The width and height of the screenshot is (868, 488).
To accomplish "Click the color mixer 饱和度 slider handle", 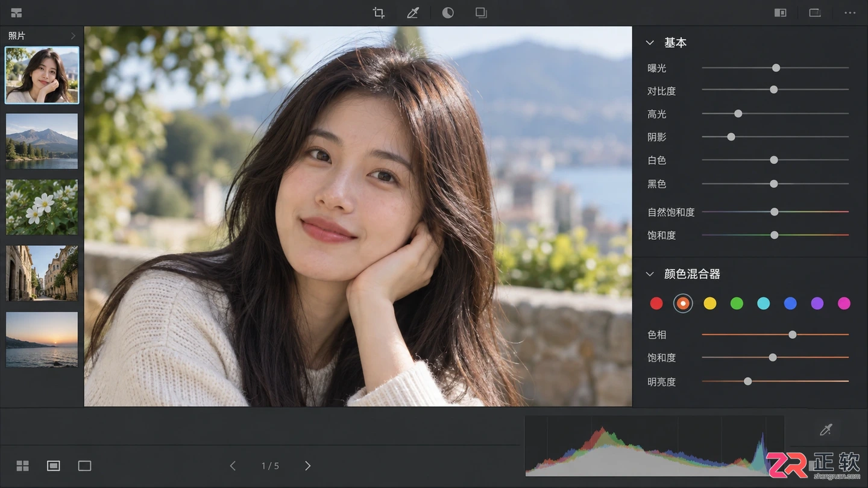I will 773,357.
